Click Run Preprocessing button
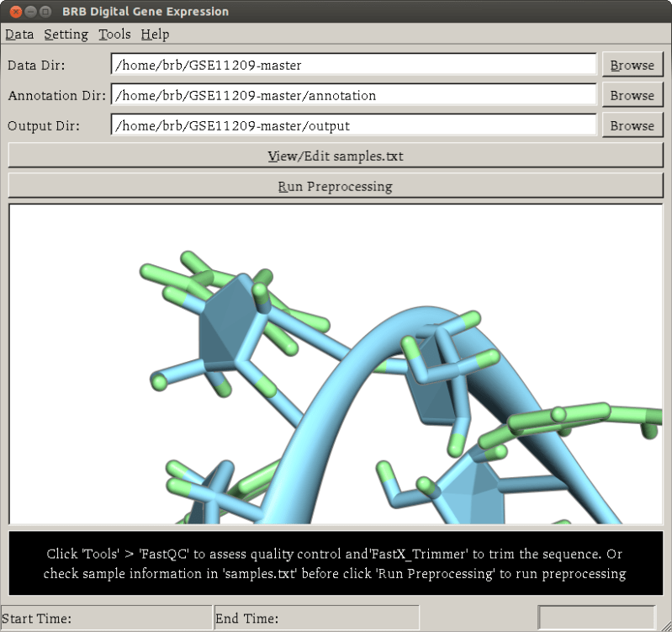The width and height of the screenshot is (672, 632). click(x=336, y=186)
